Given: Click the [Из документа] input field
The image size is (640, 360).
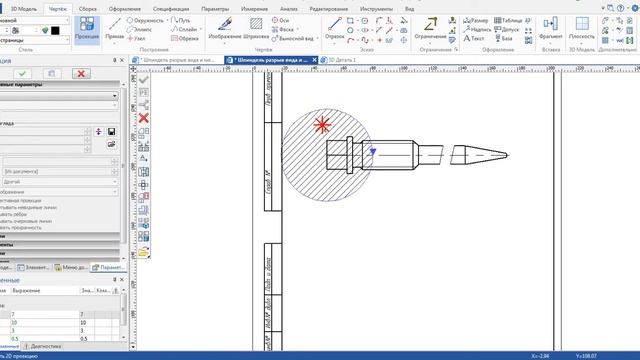Looking at the screenshot, I should (x=56, y=171).
